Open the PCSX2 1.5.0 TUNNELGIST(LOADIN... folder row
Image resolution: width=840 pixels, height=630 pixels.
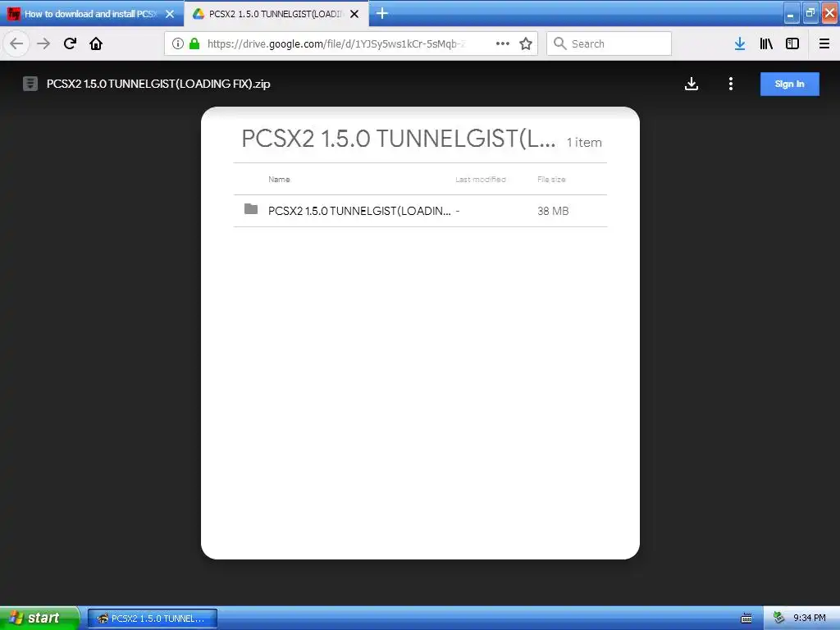420,211
